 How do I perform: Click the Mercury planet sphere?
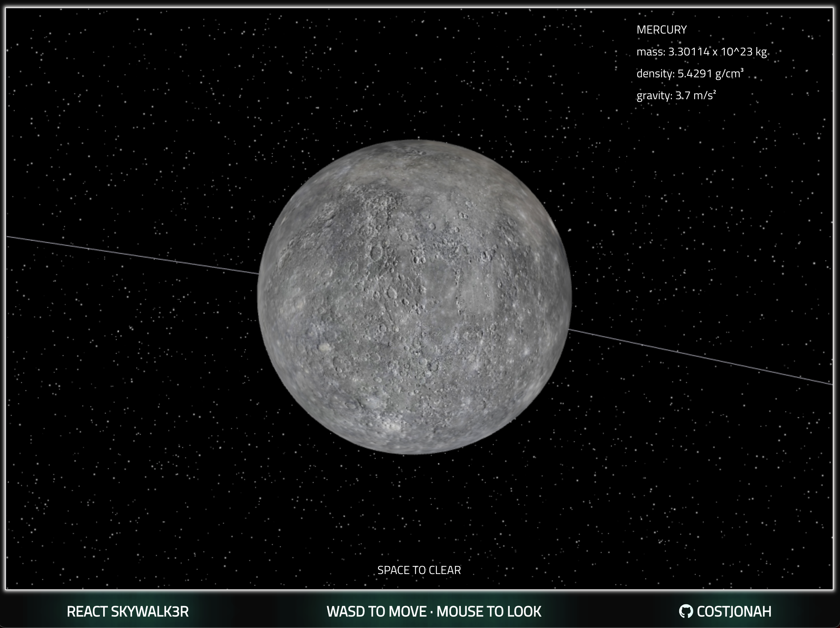(x=414, y=297)
